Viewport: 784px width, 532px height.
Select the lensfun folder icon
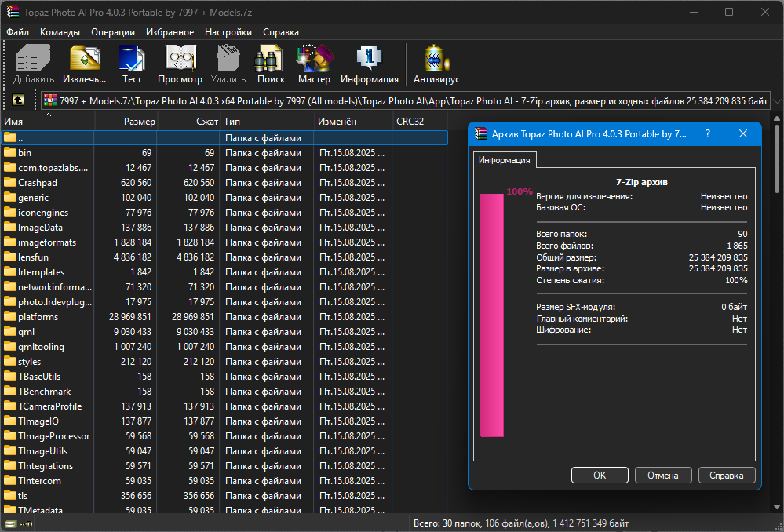point(10,257)
